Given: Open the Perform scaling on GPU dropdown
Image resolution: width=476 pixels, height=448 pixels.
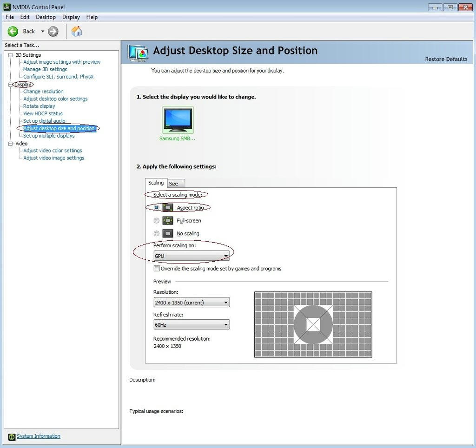Looking at the screenshot, I should point(192,256).
